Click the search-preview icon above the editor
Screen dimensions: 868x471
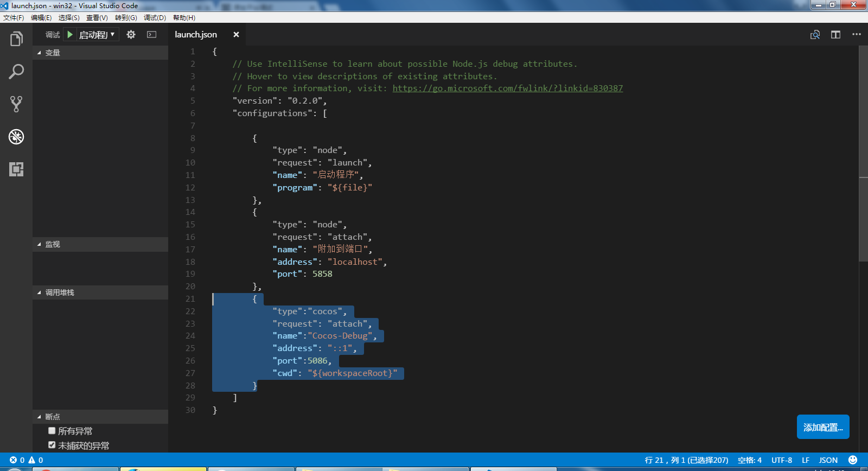point(815,35)
